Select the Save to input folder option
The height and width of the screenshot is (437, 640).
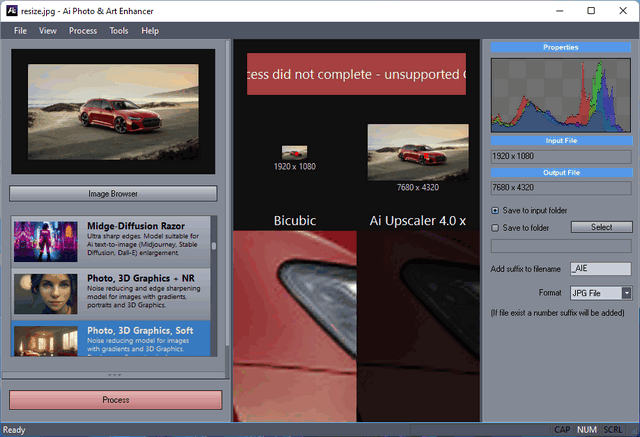[496, 211]
